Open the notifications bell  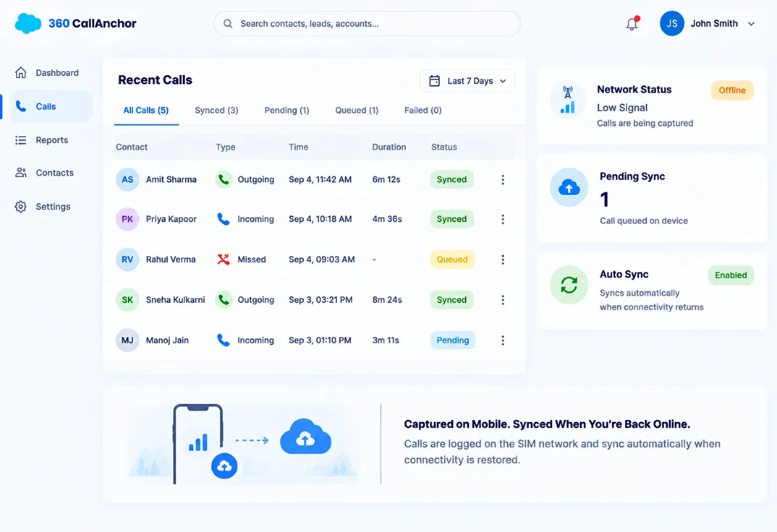coord(632,24)
